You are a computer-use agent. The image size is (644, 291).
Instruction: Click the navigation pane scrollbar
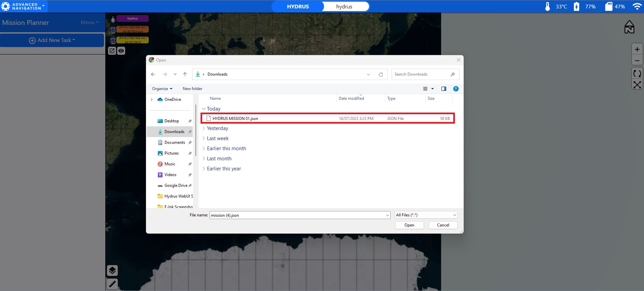[195, 130]
